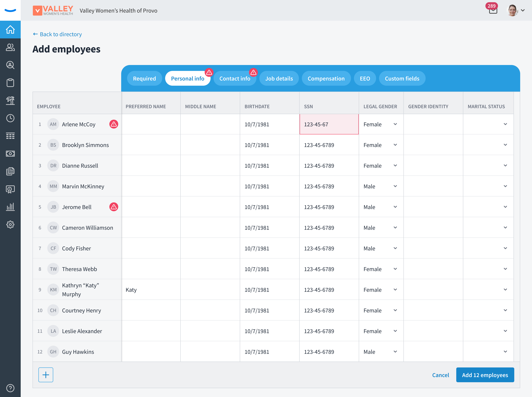Go to Home in the sidebar

10,30
